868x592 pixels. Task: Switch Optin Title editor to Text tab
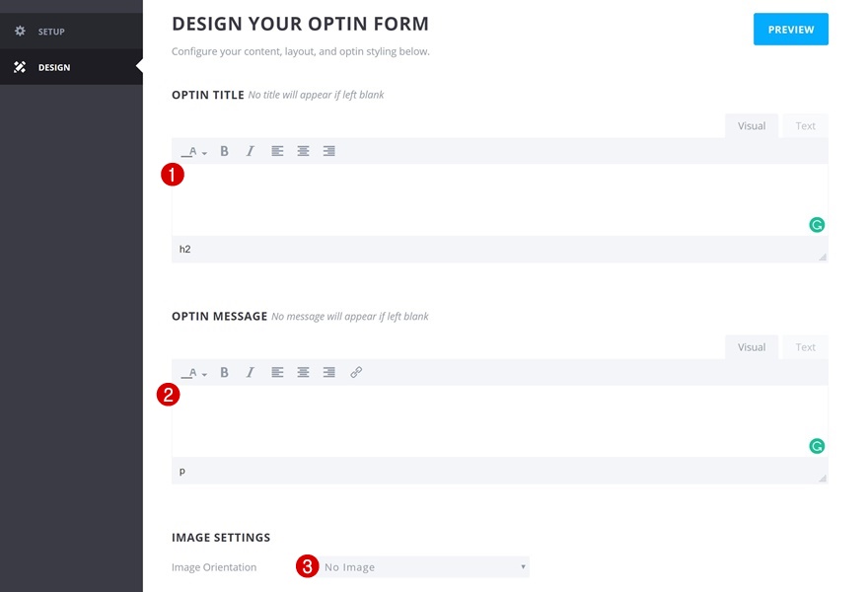tap(805, 125)
